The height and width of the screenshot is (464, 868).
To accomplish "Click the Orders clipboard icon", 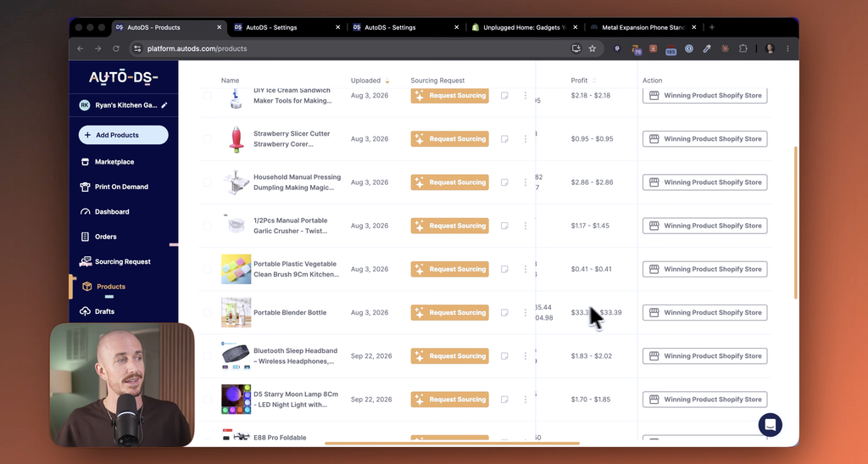I will (x=85, y=237).
